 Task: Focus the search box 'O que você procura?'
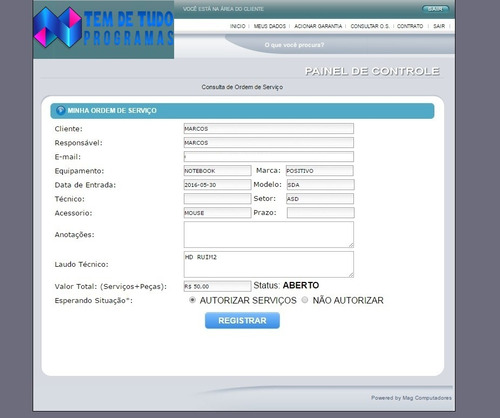click(294, 45)
